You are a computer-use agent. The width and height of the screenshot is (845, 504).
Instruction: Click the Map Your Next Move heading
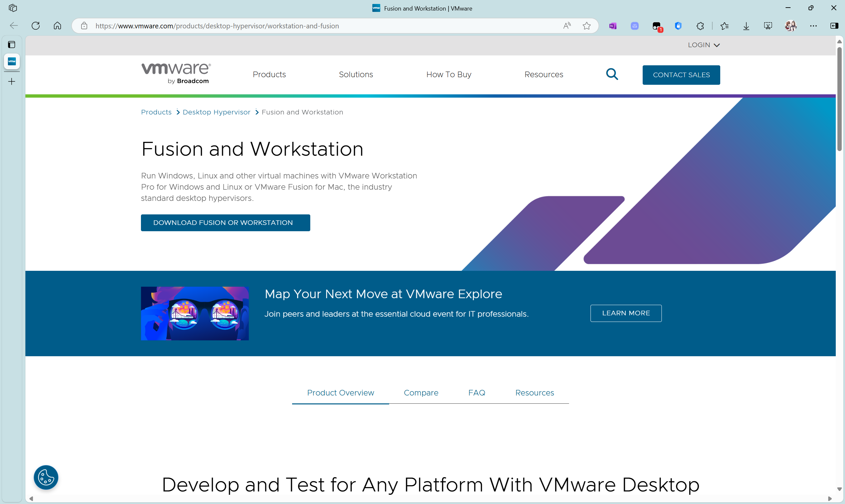point(383,294)
